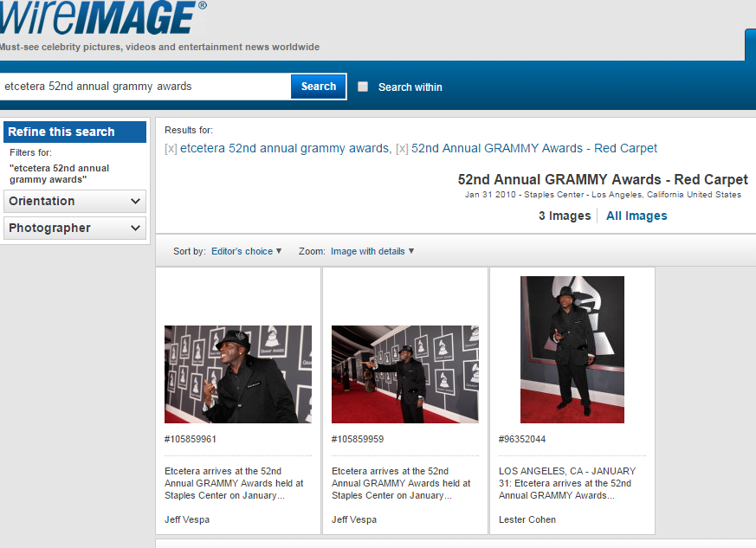
Task: Click the etcetera 52nd annual grammy awards results link
Action: pos(284,148)
